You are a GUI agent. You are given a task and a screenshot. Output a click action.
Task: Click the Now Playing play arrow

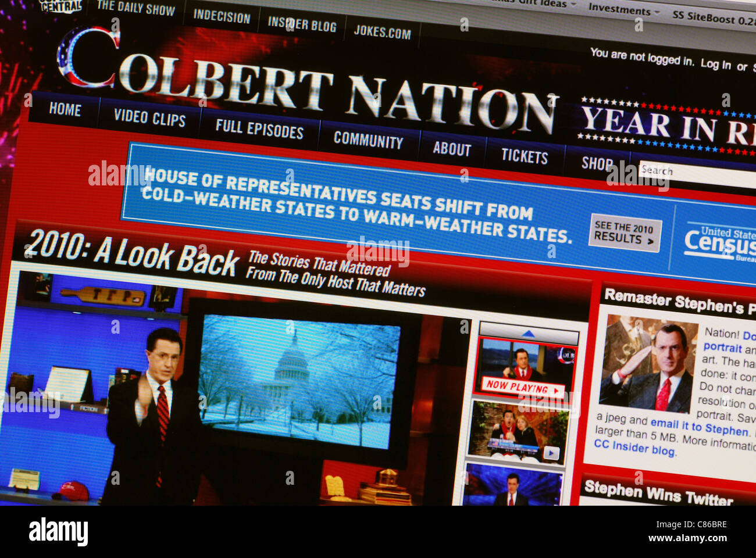click(x=557, y=391)
